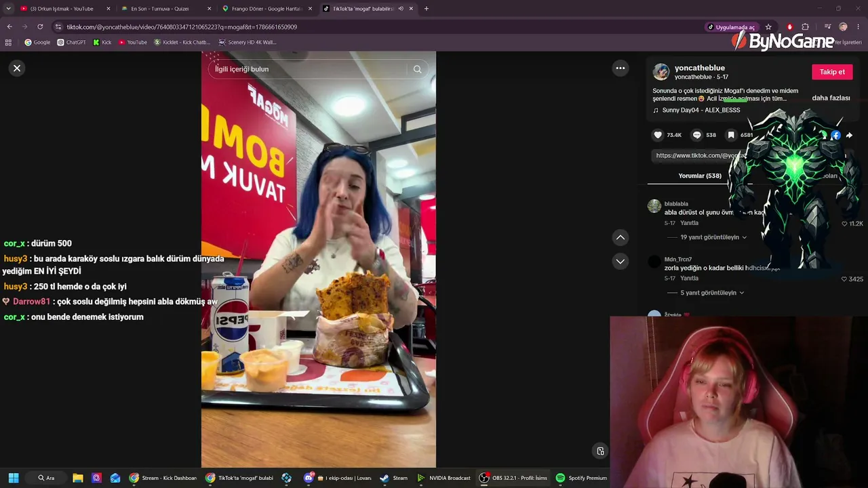The height and width of the screenshot is (488, 868).
Task: Select the Yorumlar (538) comments tab
Action: [700, 176]
